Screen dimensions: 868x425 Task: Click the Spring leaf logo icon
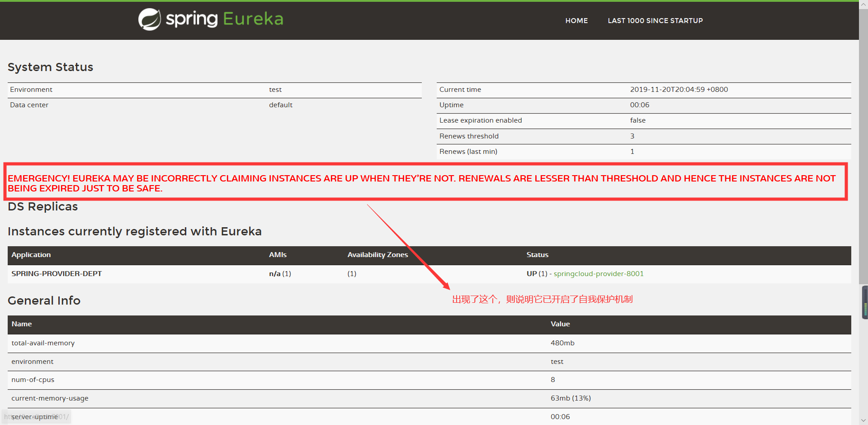(150, 19)
